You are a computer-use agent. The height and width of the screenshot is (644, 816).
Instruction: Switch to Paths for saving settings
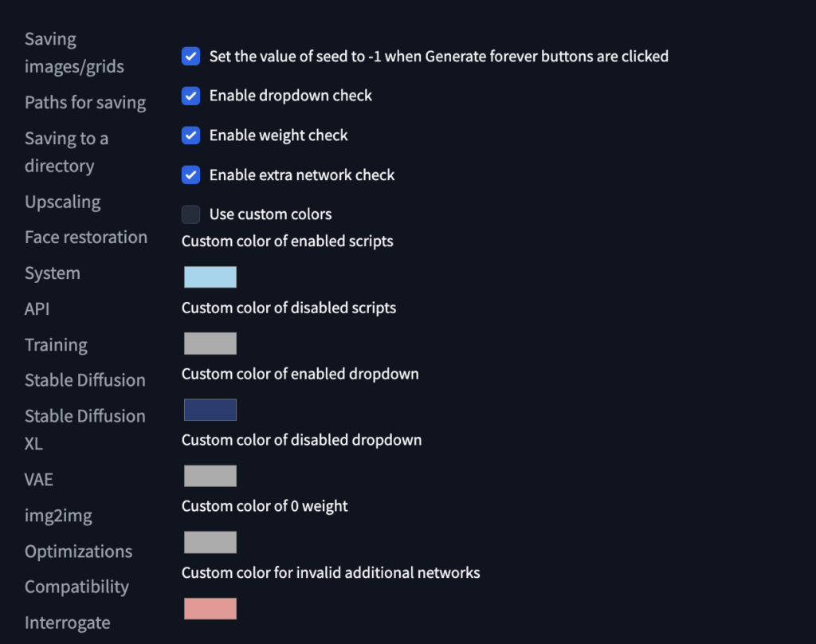tap(85, 102)
